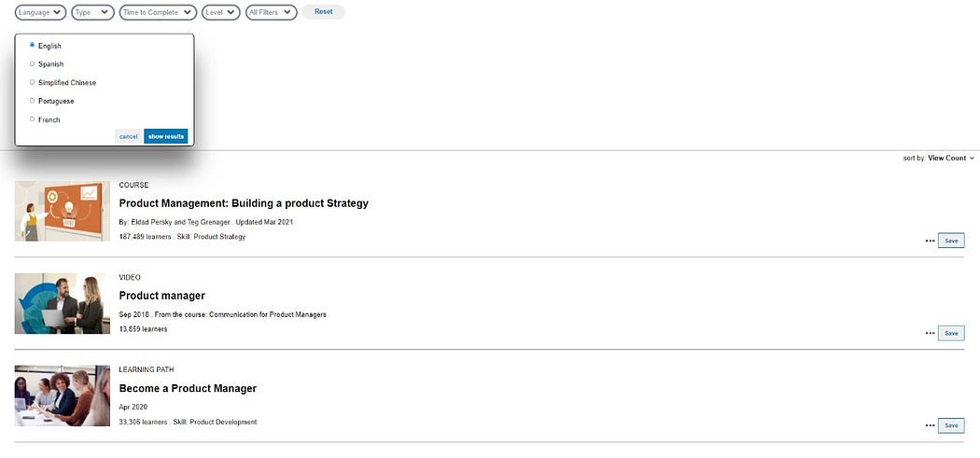Pick the Portuguese language option
Image resolution: width=980 pixels, height=458 pixels.
click(32, 101)
